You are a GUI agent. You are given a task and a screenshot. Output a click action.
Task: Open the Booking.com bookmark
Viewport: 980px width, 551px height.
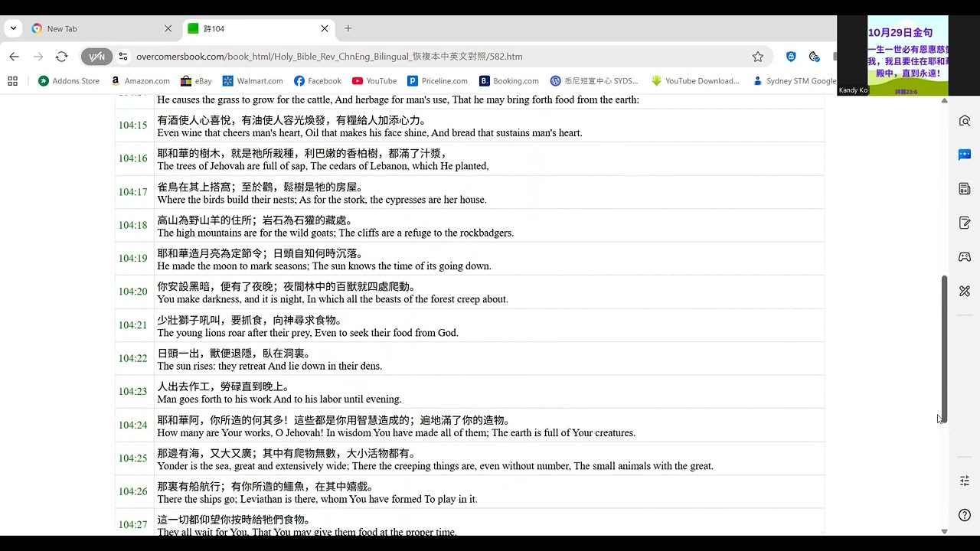509,80
